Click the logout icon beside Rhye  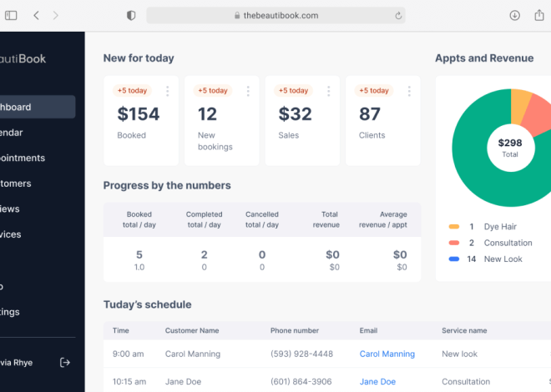click(65, 362)
